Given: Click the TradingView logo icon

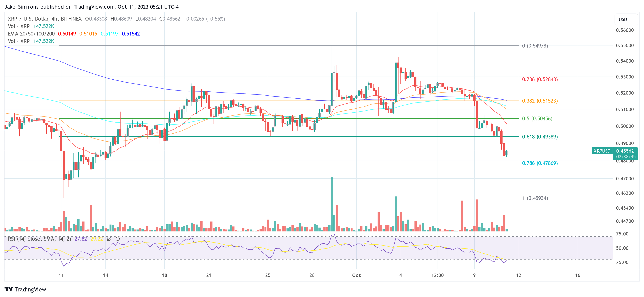Looking at the screenshot, I should 9,289.
